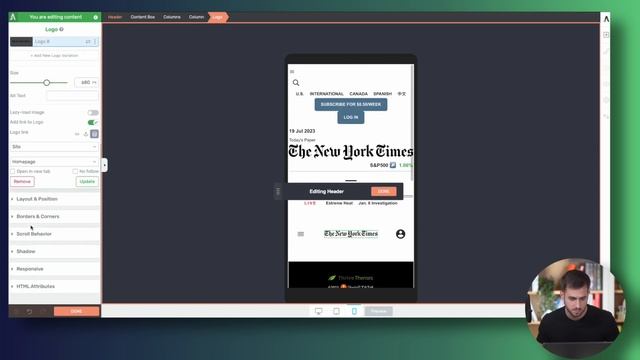Viewport: 640px width, 360px height.
Task: Select the Logo breadcrumb
Action: [218, 17]
